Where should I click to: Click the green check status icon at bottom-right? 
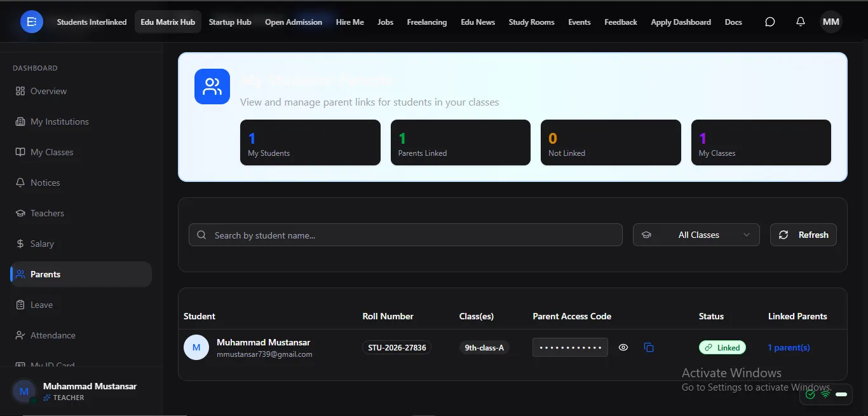tap(810, 394)
